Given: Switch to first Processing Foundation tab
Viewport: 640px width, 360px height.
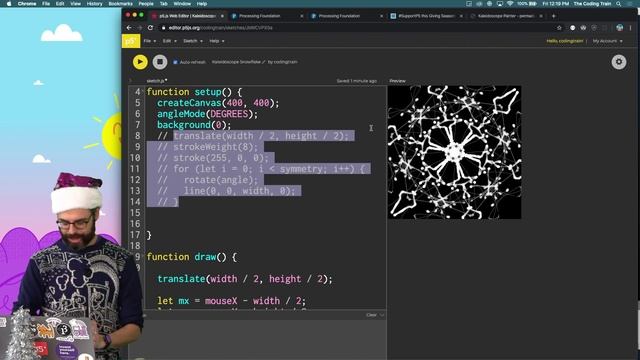Looking at the screenshot, I should point(265,16).
